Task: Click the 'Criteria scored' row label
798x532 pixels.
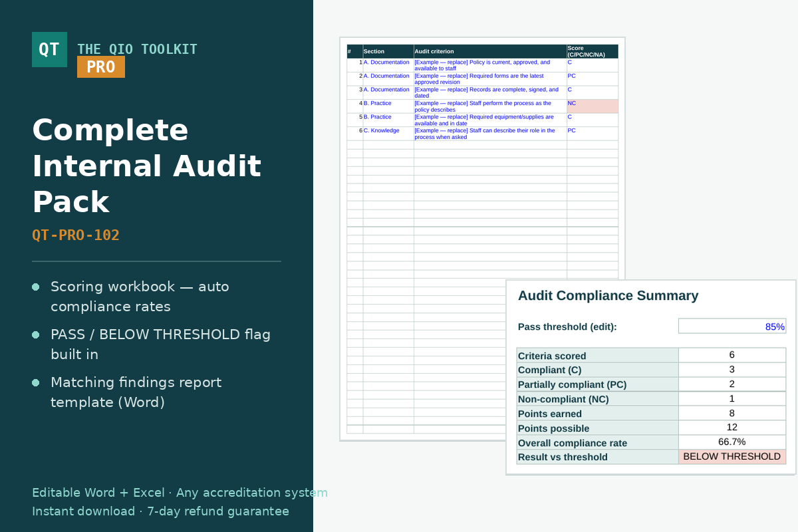Action: (x=597, y=355)
